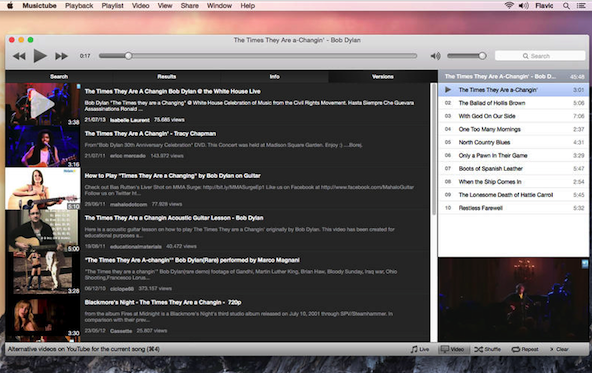Click the Apple menu icon
This screenshot has width=592, height=373.
[x=10, y=6]
